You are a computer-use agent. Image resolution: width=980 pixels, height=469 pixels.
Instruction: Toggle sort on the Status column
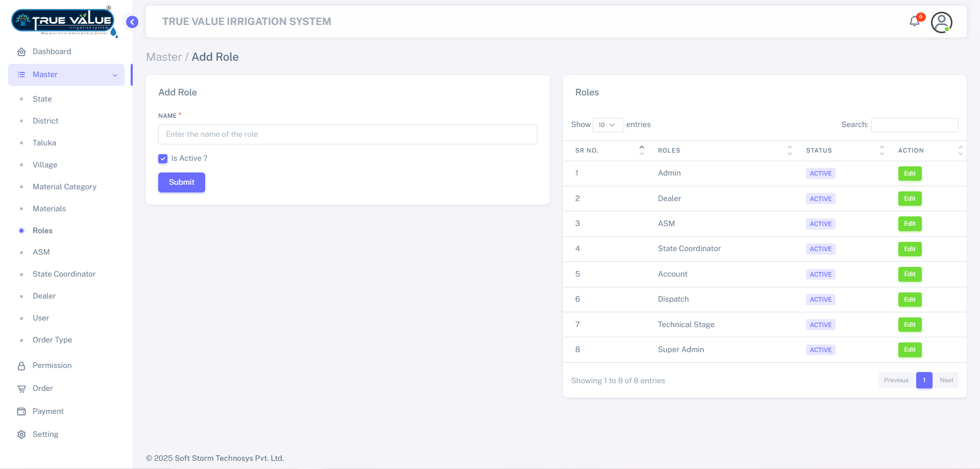pos(881,151)
